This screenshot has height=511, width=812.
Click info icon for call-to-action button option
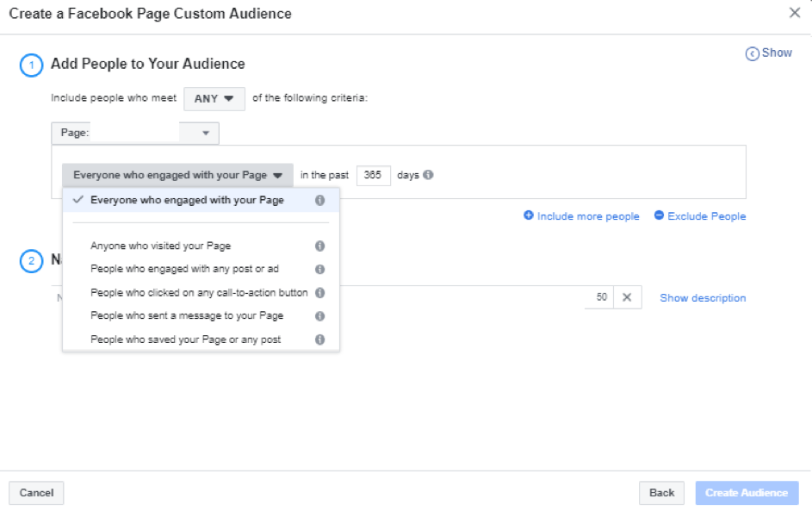point(320,293)
